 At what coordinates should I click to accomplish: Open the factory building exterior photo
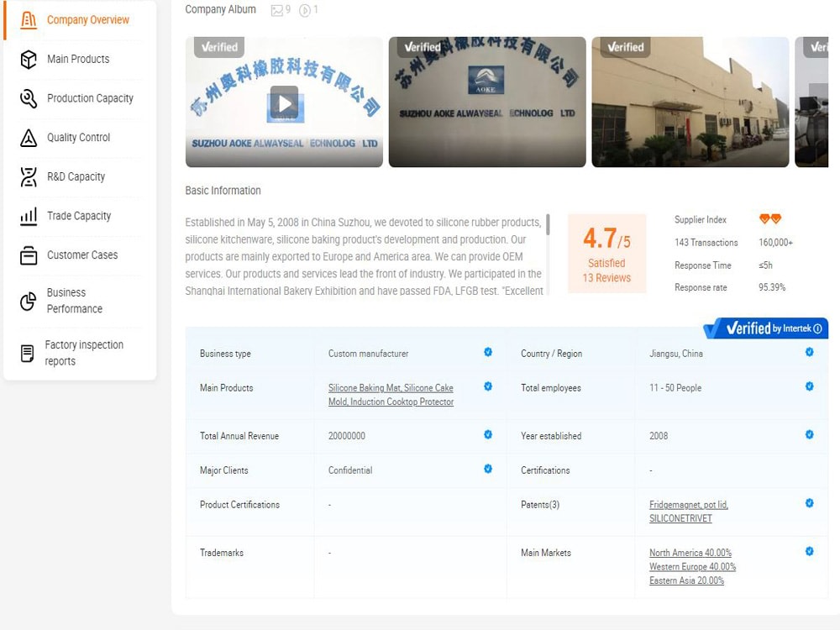(x=690, y=102)
